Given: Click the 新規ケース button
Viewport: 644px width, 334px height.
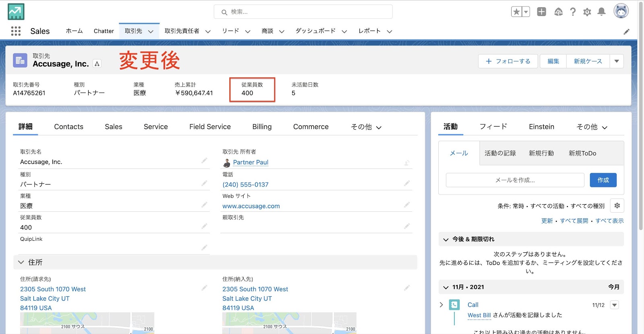Looking at the screenshot, I should (588, 61).
